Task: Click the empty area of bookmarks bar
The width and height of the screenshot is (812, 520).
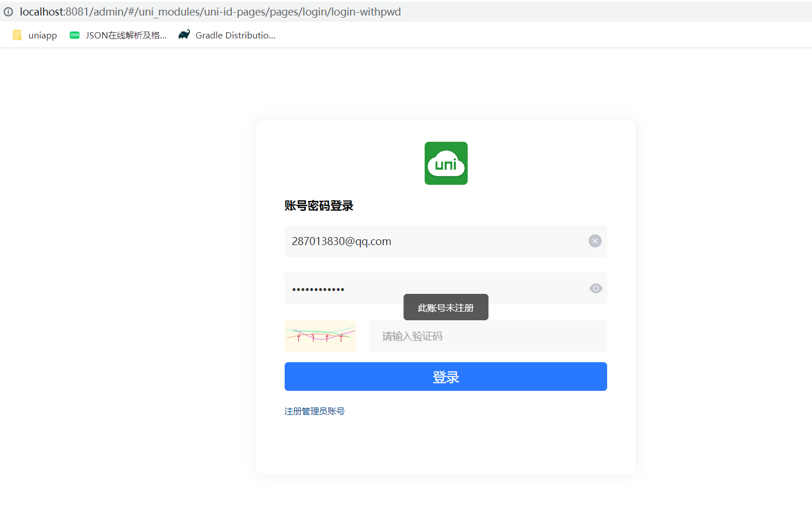Action: [x=516, y=36]
